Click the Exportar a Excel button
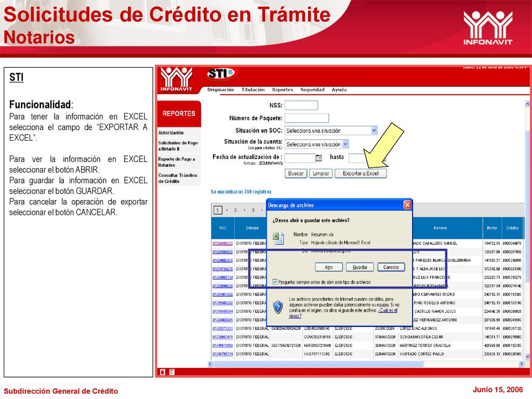Screen dimensions: 532x399 pos(361,174)
